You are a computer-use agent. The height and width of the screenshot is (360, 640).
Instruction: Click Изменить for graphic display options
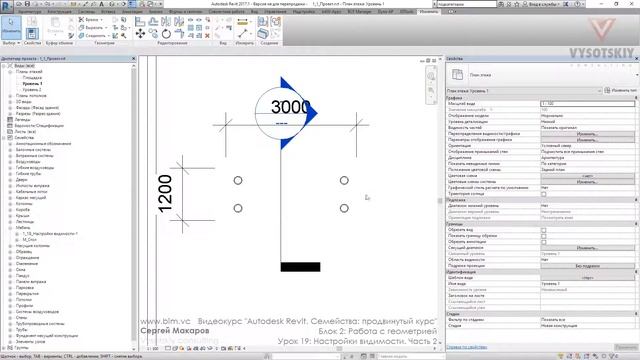coord(587,140)
